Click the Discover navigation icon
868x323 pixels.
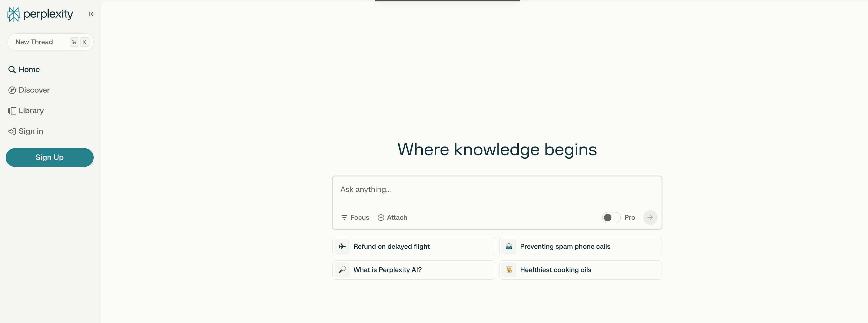tap(12, 90)
